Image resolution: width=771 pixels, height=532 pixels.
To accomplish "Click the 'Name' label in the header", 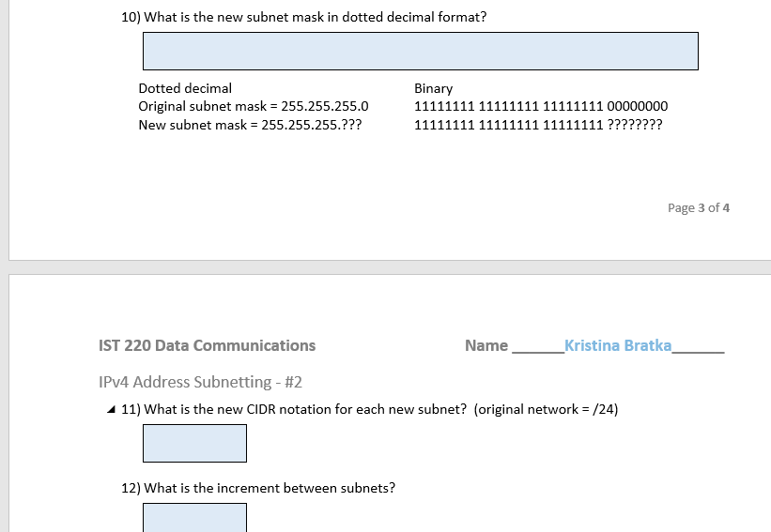I will coord(486,345).
